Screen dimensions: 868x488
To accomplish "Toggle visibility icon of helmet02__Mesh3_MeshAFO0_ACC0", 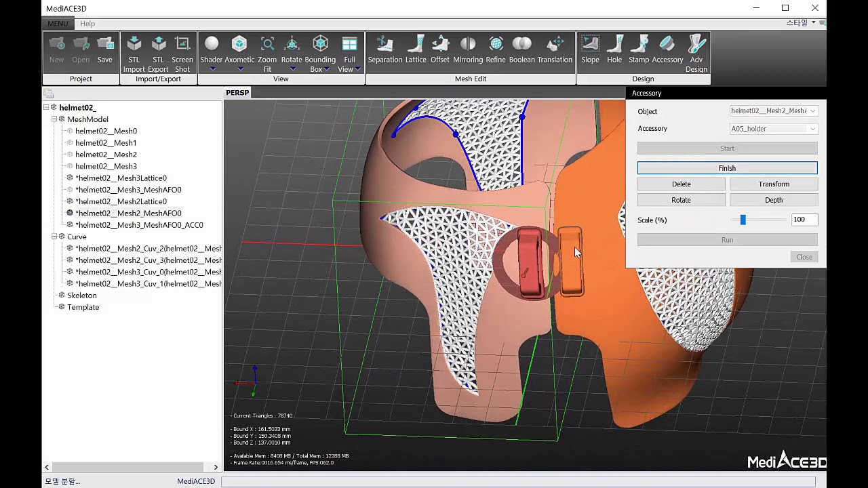I will pos(70,225).
